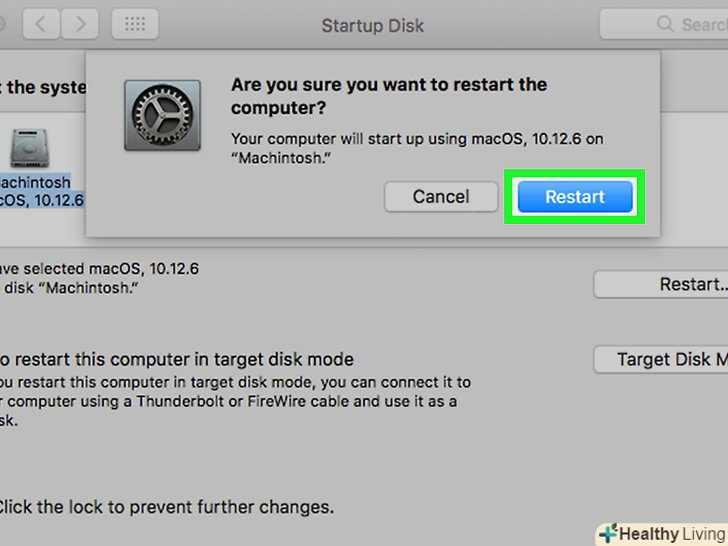
Task: Click the "Your computer will start up" message
Action: coord(417,147)
